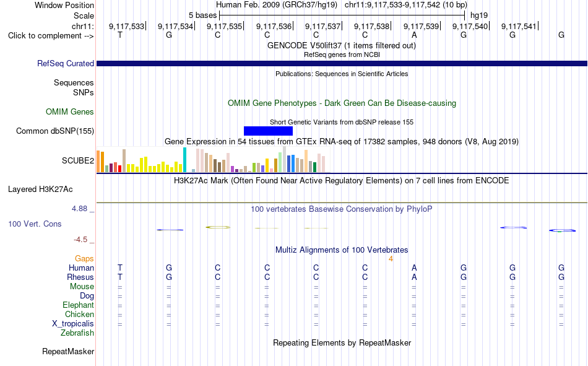Viewport: 588px width, 366px height.
Task: Click 'Repeating Elements by RepeatMasker' title
Action: 342,343
